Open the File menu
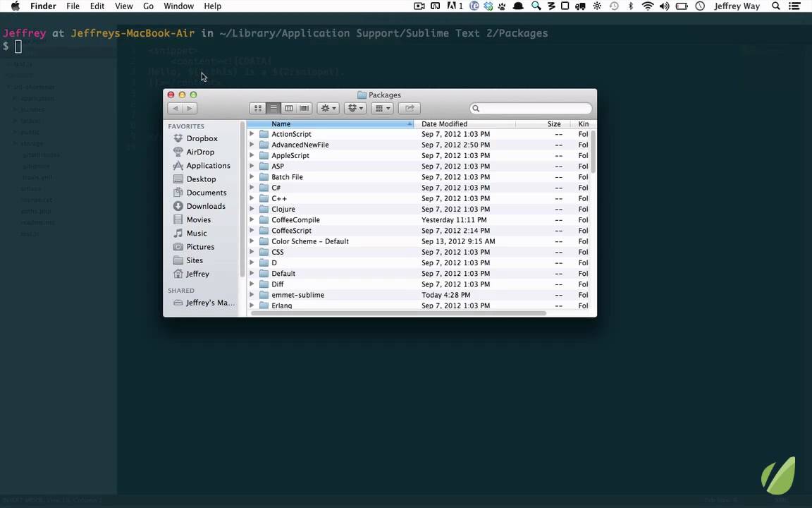The width and height of the screenshot is (812, 508). click(73, 6)
